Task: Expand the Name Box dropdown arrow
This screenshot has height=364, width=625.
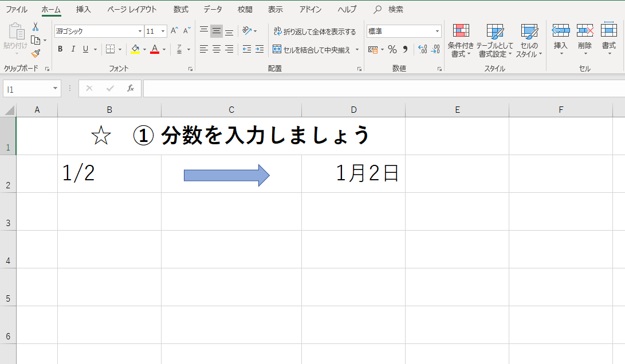Action: (56, 89)
